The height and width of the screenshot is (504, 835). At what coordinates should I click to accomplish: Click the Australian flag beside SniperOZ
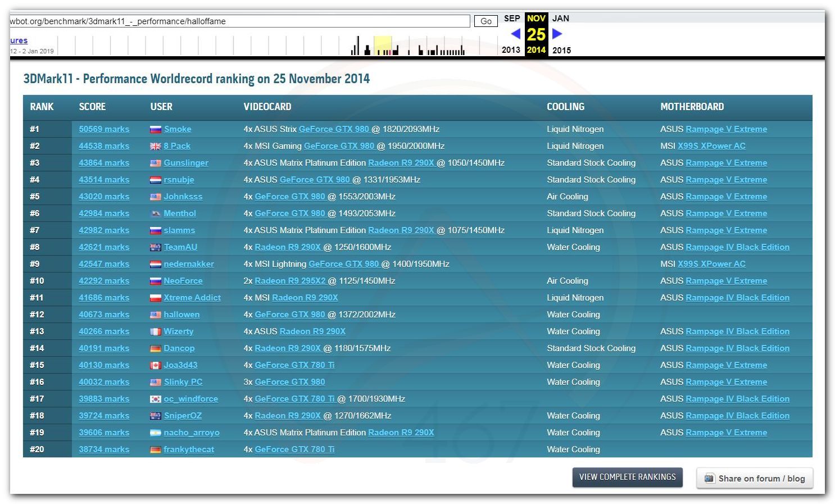[x=156, y=416]
